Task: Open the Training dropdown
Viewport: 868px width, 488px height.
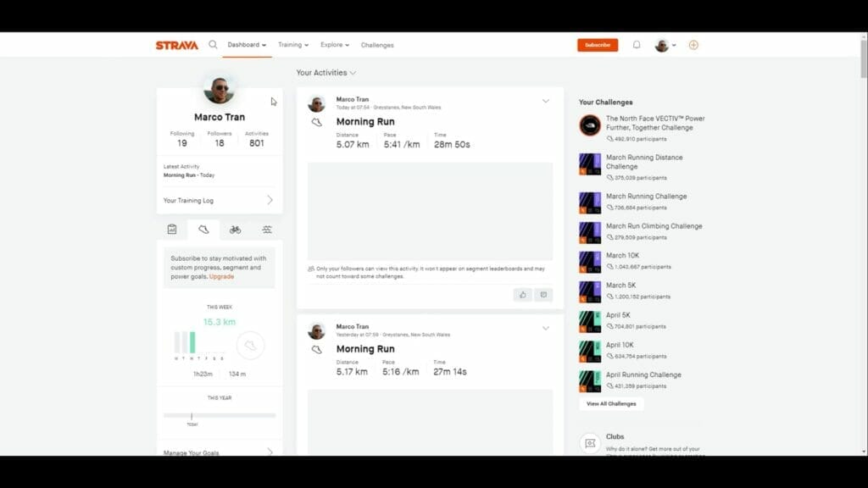Action: click(x=292, y=44)
